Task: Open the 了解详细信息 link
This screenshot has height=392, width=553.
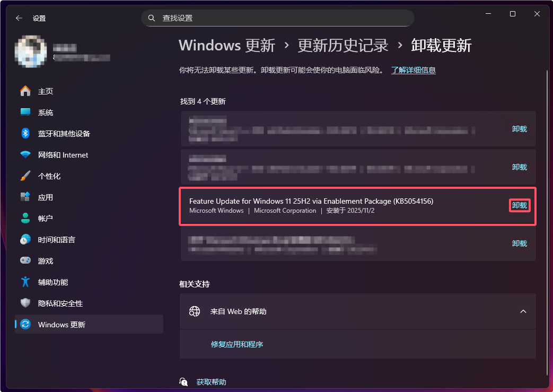Action: coord(413,69)
